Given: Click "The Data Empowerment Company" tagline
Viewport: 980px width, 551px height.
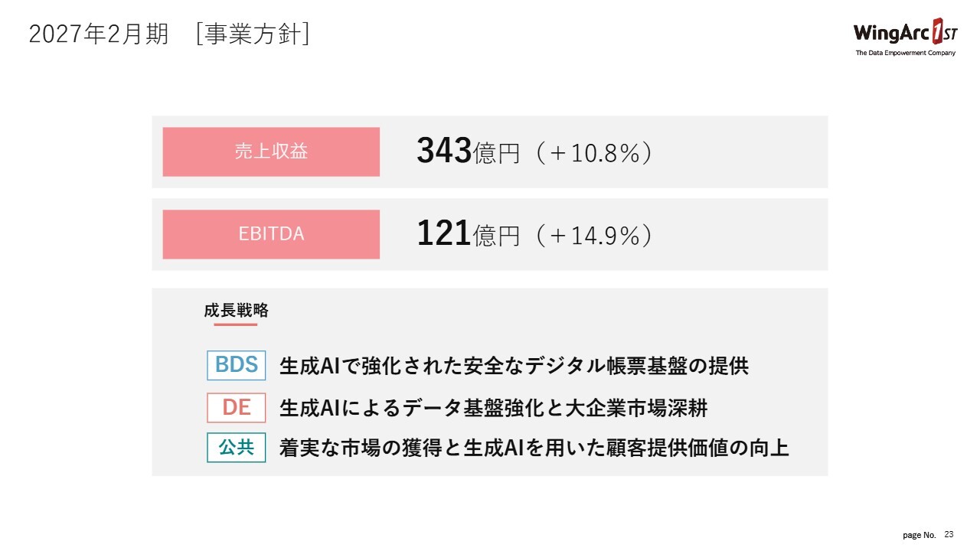Looking at the screenshot, I should pyautogui.click(x=905, y=53).
